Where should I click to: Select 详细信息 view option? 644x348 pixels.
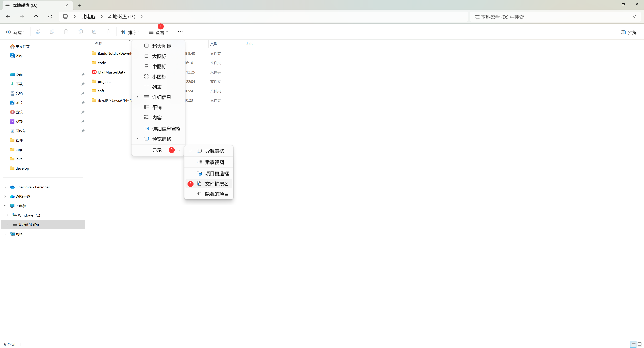(158, 97)
